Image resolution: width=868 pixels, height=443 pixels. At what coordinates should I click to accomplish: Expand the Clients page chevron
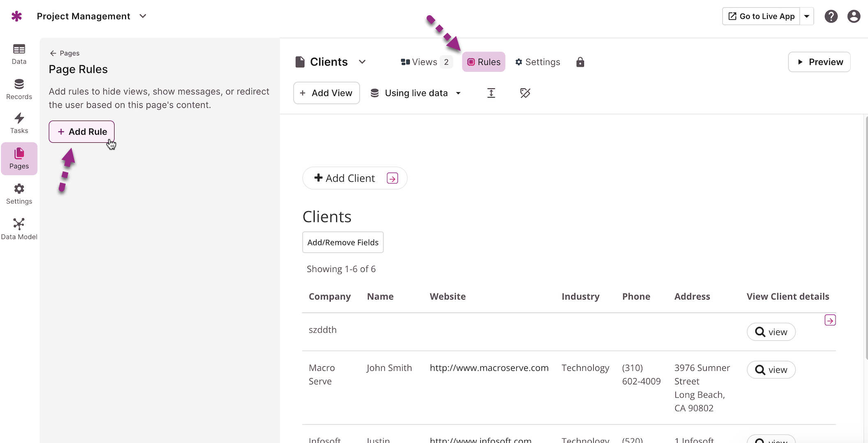click(362, 62)
